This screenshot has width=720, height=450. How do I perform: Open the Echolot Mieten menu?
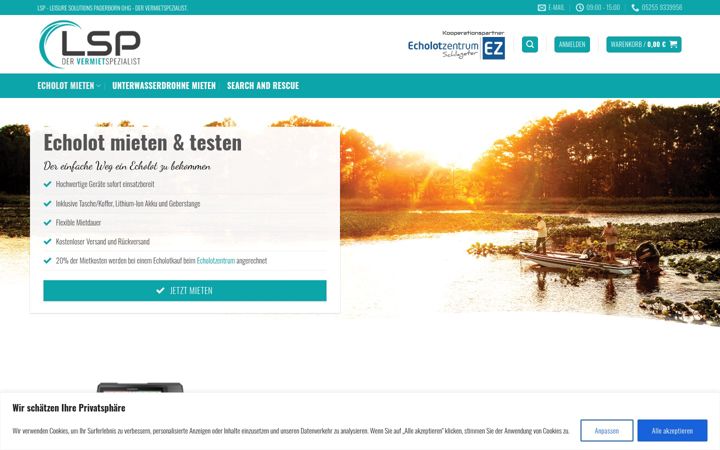pyautogui.click(x=66, y=85)
